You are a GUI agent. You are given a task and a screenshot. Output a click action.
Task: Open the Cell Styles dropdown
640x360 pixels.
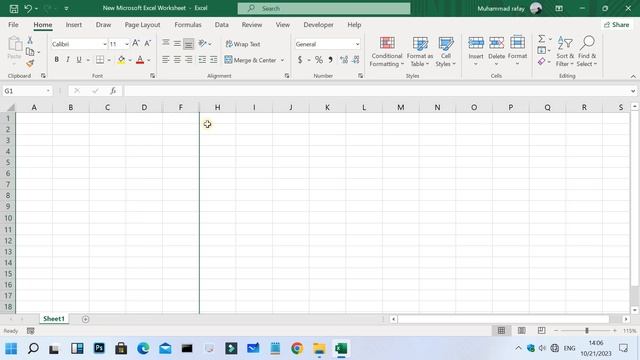coord(445,52)
